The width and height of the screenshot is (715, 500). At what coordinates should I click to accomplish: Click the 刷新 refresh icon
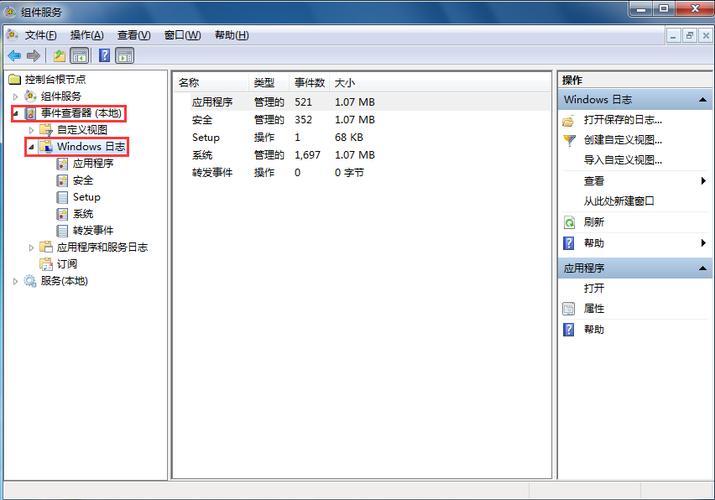pos(569,222)
